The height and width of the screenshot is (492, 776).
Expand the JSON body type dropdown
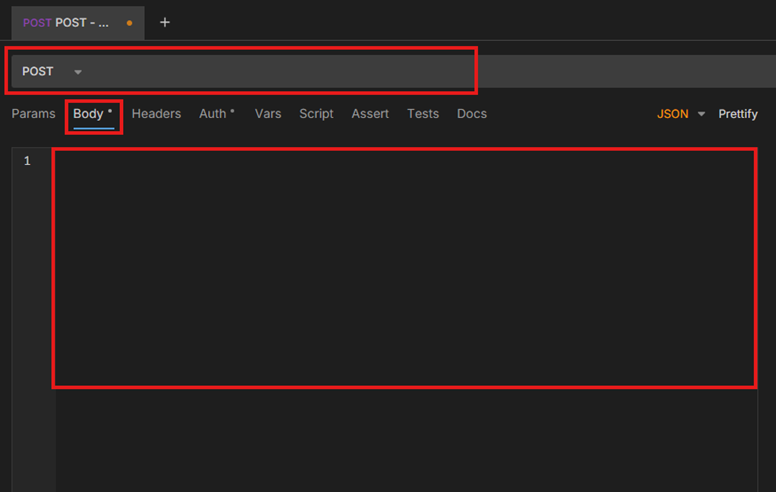tap(673, 114)
